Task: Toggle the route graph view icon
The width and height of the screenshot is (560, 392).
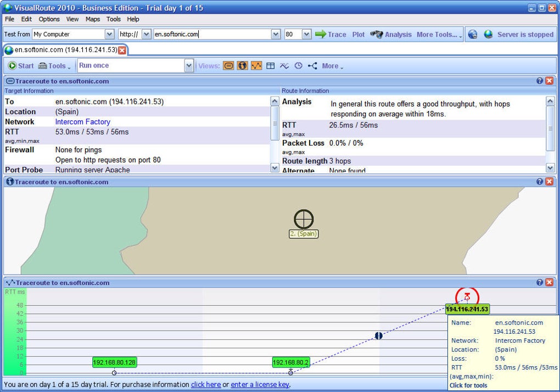Action: [256, 66]
